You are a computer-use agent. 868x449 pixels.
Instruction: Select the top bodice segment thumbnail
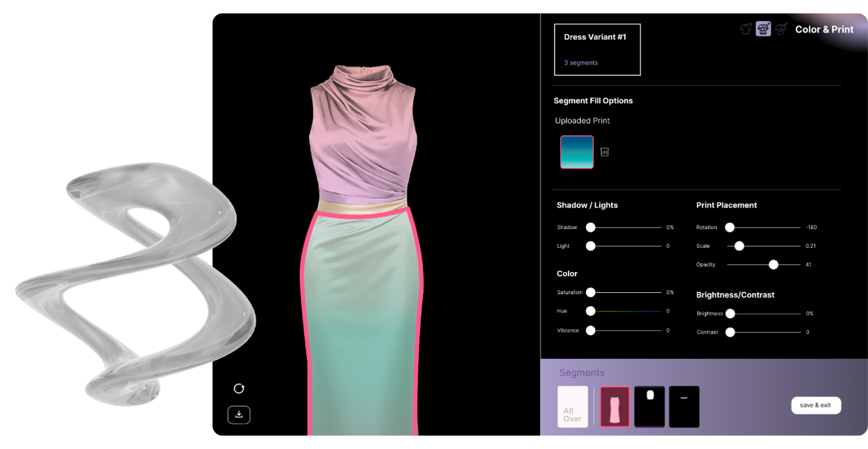[649, 407]
